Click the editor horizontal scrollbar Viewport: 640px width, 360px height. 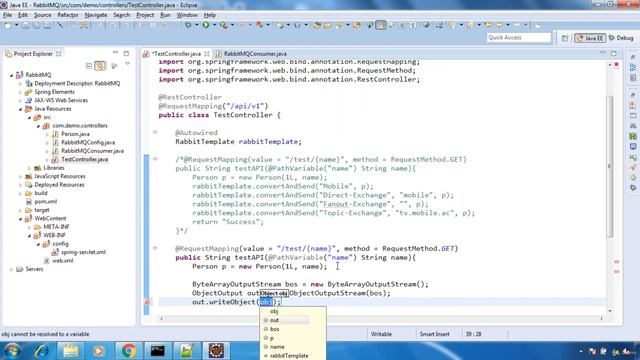point(381,319)
